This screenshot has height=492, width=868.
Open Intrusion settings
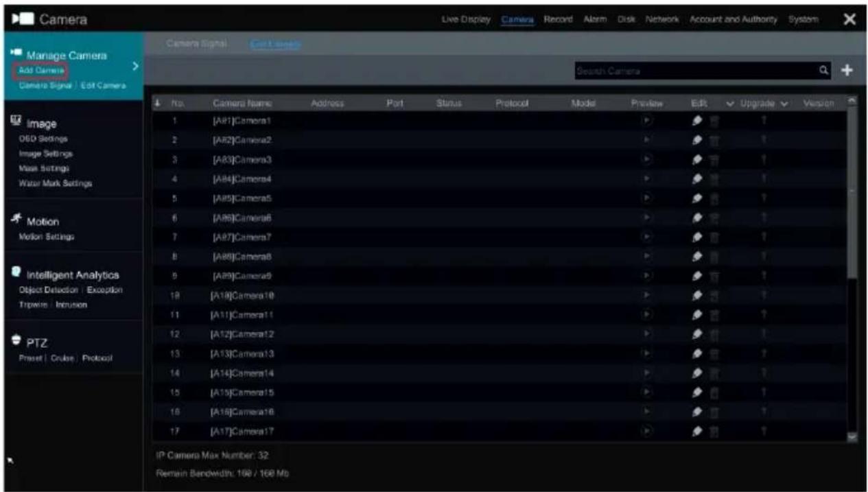[71, 304]
